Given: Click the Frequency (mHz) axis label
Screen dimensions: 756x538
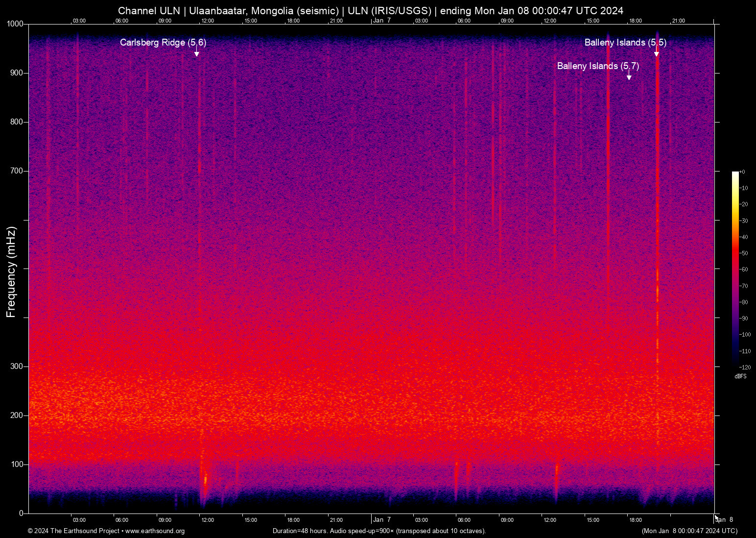Looking at the screenshot, I should [x=10, y=269].
